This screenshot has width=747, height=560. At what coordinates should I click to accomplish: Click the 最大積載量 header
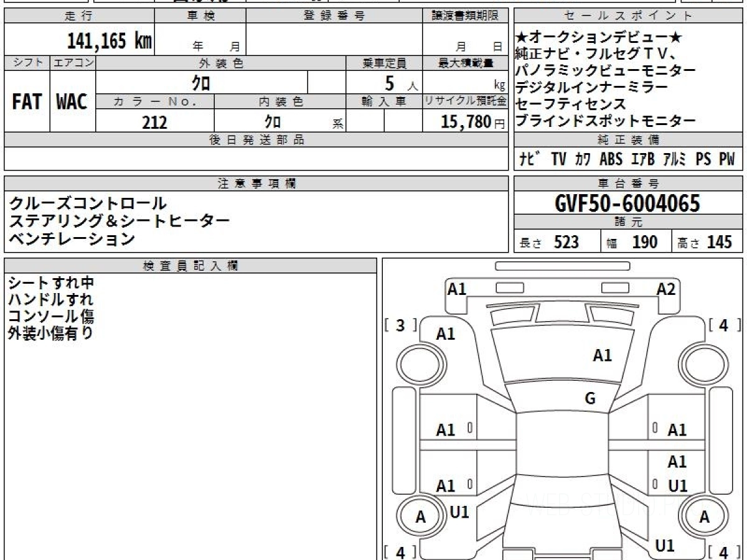(x=466, y=63)
